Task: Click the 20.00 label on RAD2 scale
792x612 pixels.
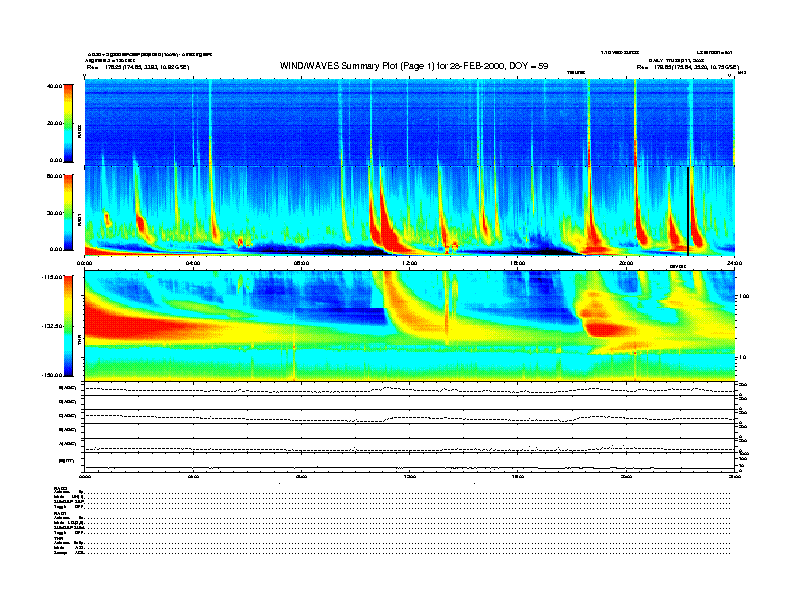Action: pyautogui.click(x=54, y=123)
